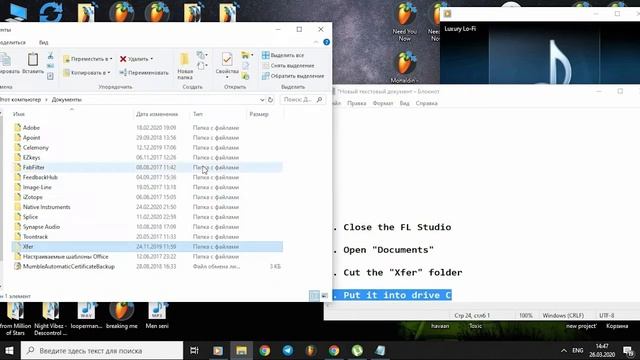The height and width of the screenshot is (360, 640).
Task: Click the Edit icon in the Open group
Action: pyautogui.click(x=245, y=66)
